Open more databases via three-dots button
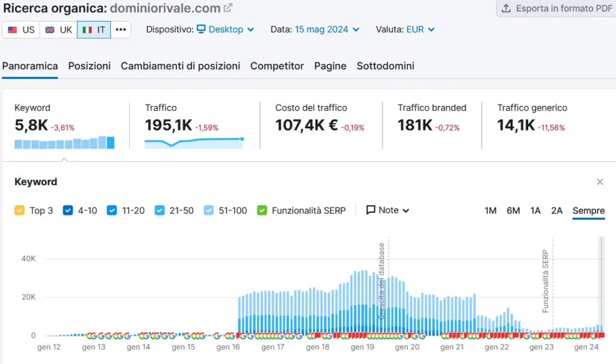616x364 pixels. (121, 29)
